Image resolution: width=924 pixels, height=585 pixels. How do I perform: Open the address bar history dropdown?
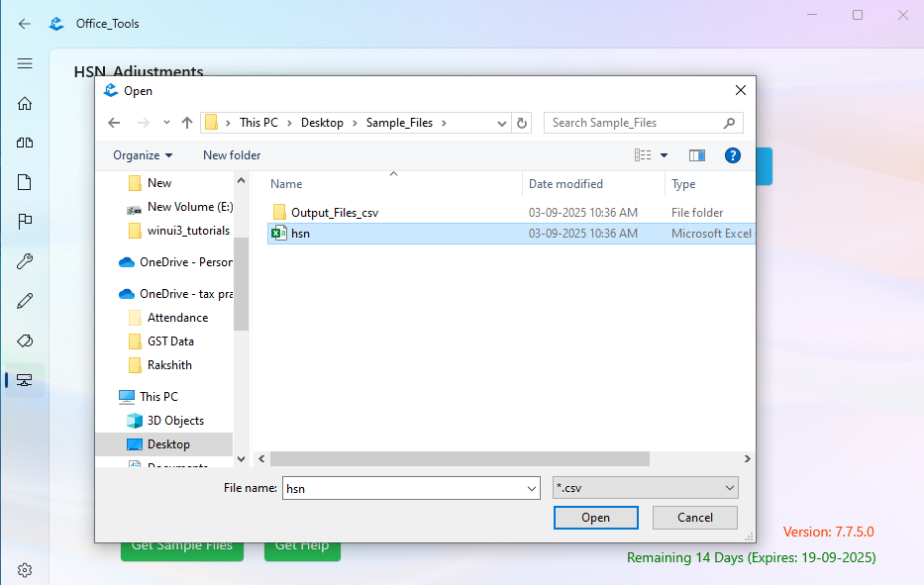click(x=500, y=123)
